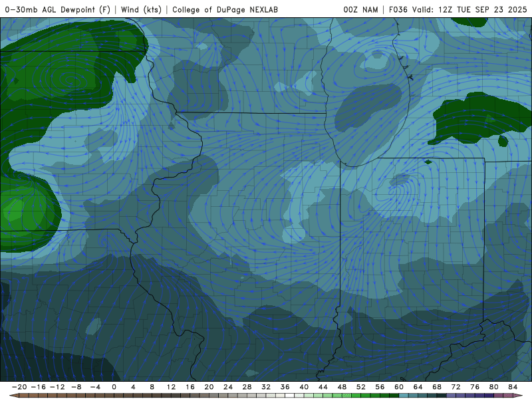The image size is (532, 399).
Task: Click the legend label '44'
Action: point(323,387)
